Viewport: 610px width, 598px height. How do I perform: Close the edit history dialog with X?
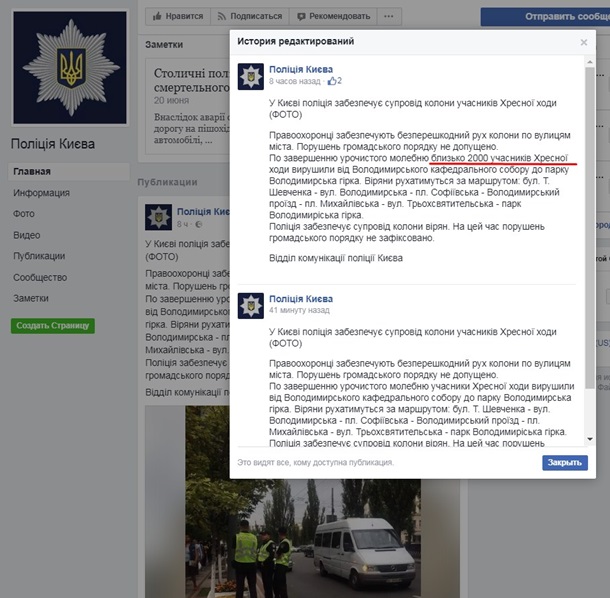[584, 42]
